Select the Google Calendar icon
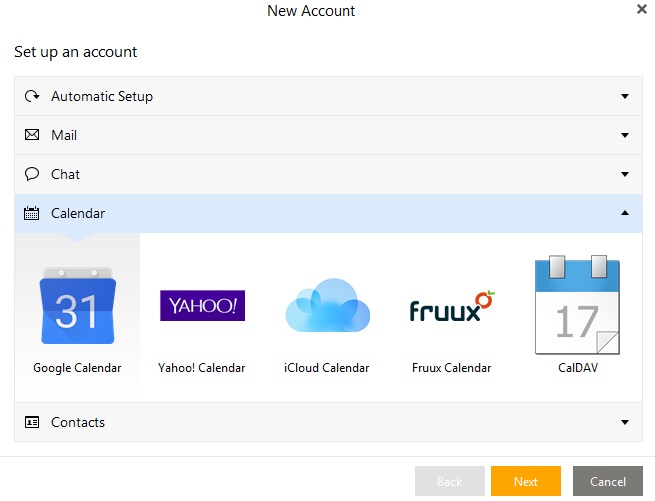 click(x=77, y=310)
